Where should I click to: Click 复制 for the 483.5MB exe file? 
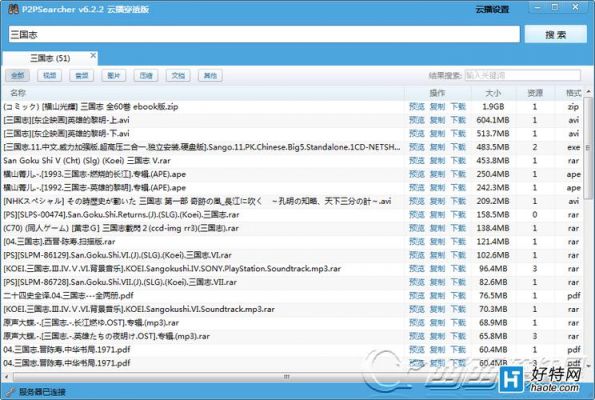[x=437, y=147]
